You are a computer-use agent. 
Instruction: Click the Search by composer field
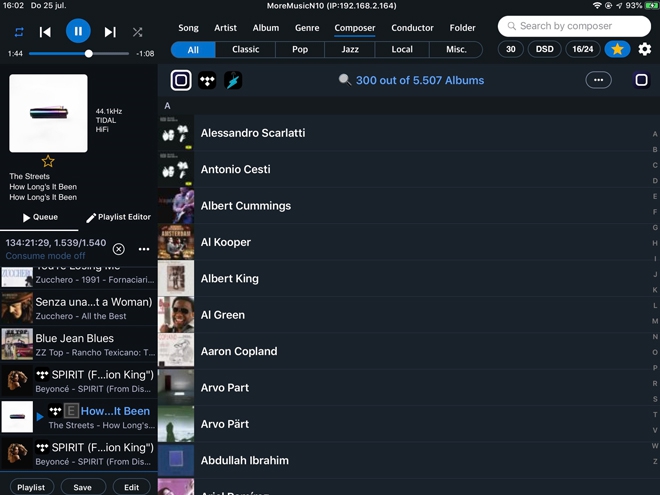[x=574, y=26]
